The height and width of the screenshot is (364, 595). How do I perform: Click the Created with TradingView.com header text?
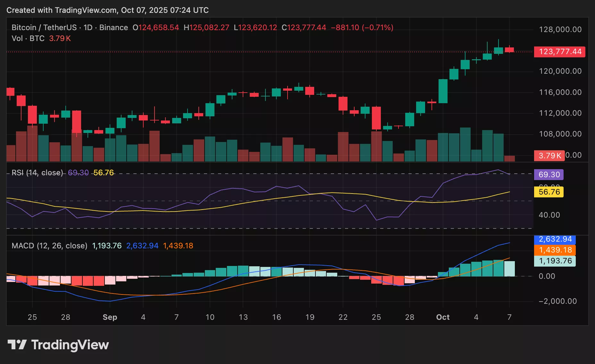click(x=107, y=10)
